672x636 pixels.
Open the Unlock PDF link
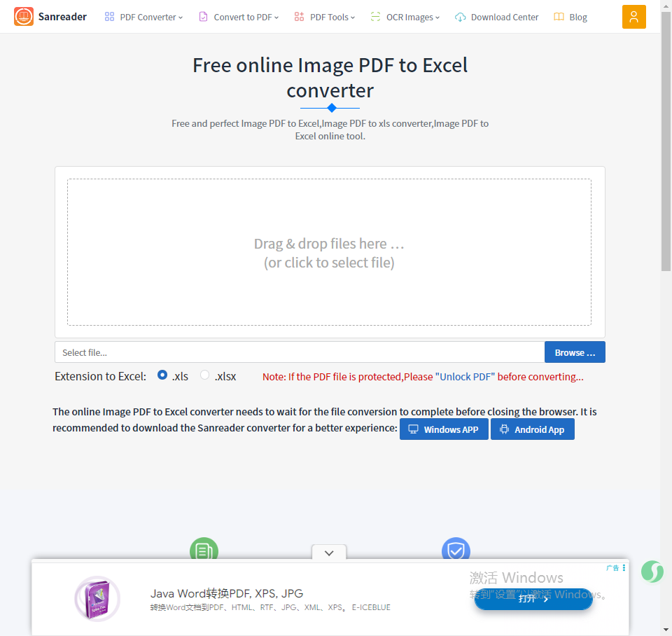[465, 377]
